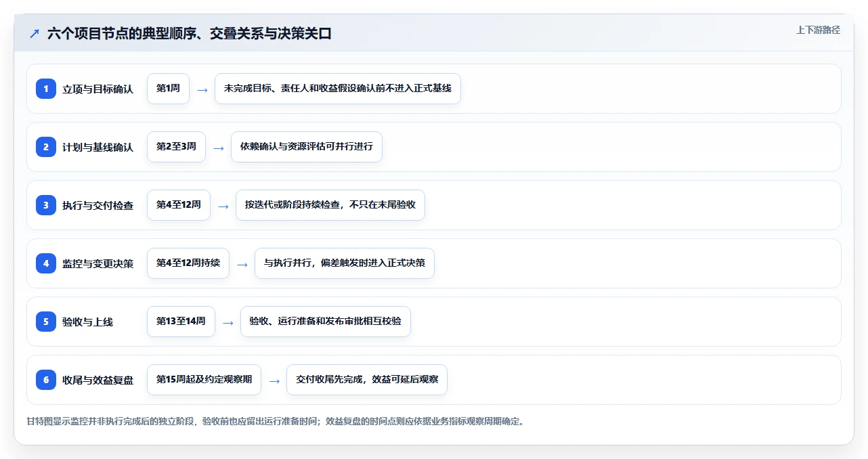Click the 计划与基线确认 step name

click(x=98, y=148)
